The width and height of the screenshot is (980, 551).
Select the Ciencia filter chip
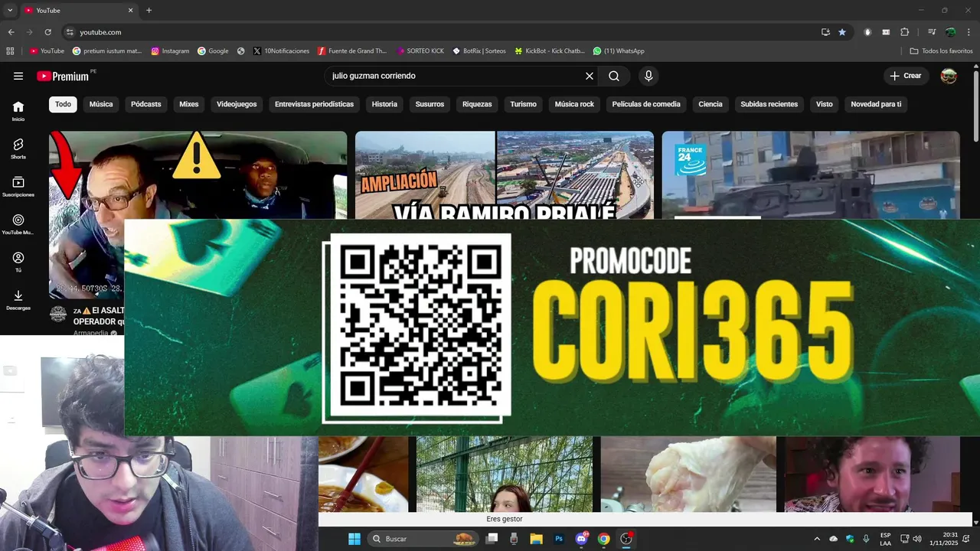tap(710, 104)
